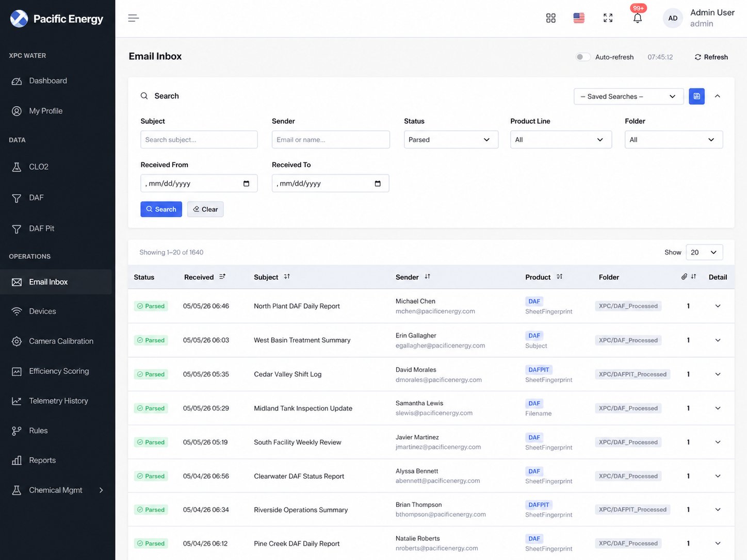Open Devices page in sidebar
Screen dimensions: 747x560
56,311
